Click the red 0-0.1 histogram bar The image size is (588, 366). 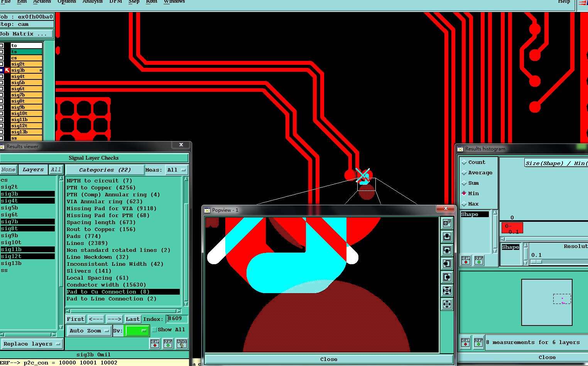[512, 228]
